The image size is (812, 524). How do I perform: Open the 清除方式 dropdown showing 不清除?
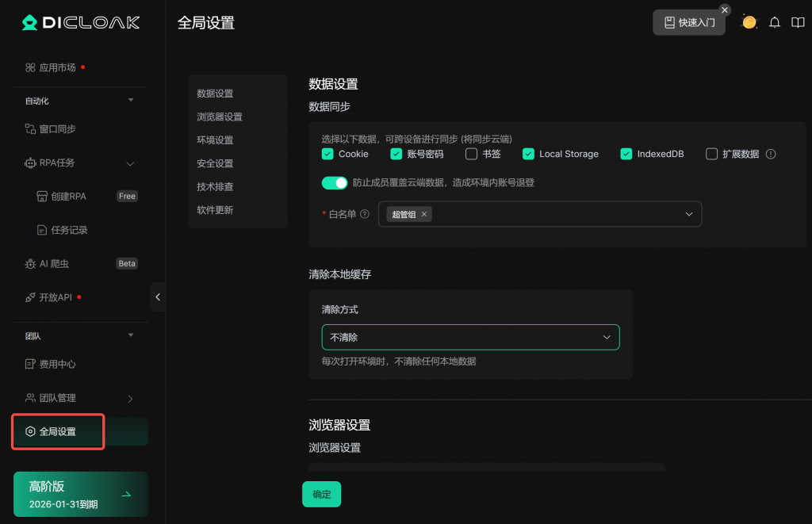tap(470, 337)
